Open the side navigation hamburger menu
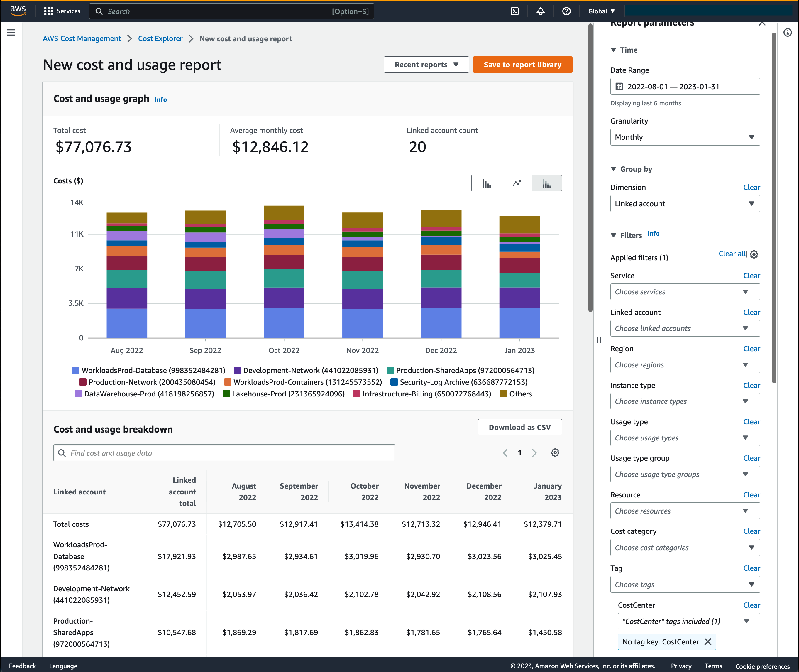 pos(11,33)
